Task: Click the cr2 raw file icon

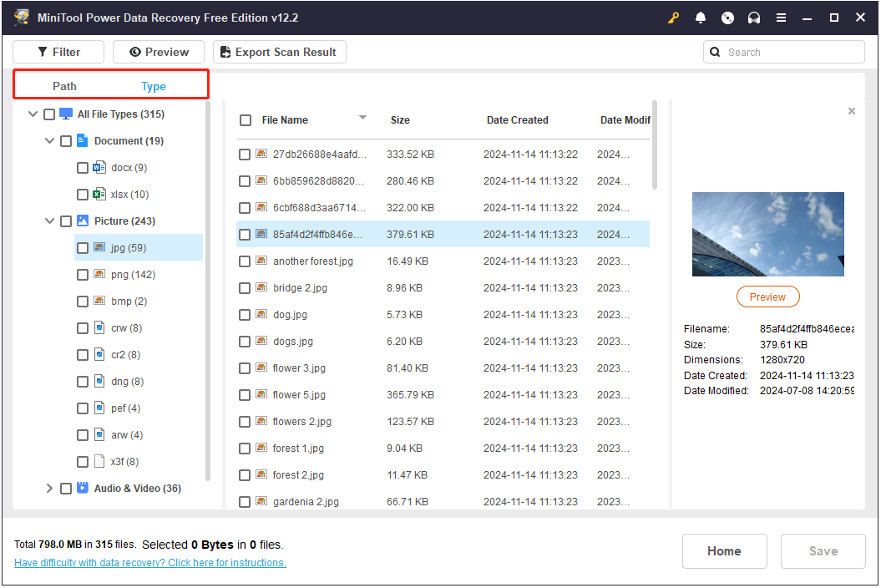Action: pyautogui.click(x=99, y=354)
